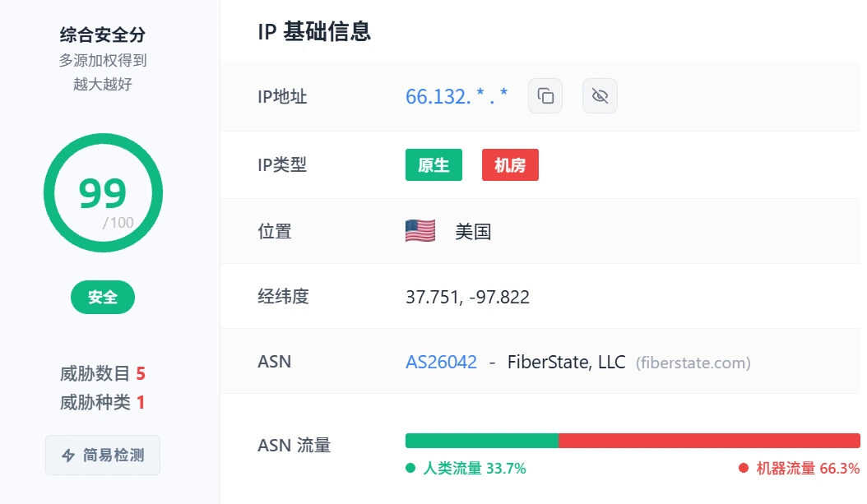Click the (fiberstate.com) domain text
This screenshot has width=867, height=504.
pos(693,363)
